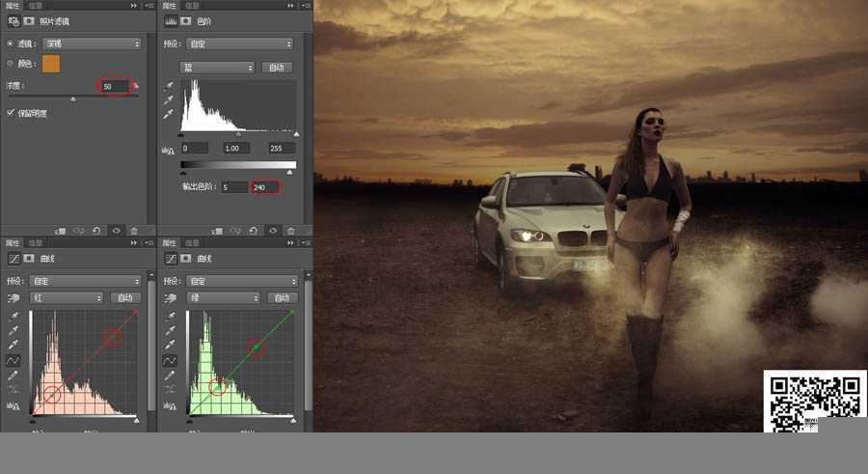Click Levels output white slider handle
868x474 pixels.
pyautogui.click(x=289, y=173)
